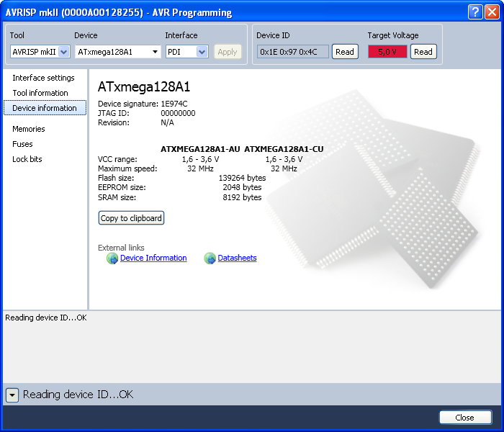Open the Tool information page
Viewport: 504px width, 432px height.
pos(40,93)
